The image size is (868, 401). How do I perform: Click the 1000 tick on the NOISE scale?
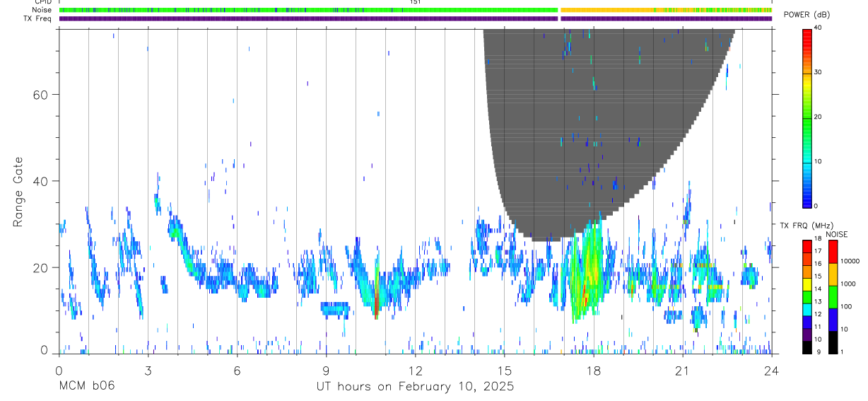[848, 284]
